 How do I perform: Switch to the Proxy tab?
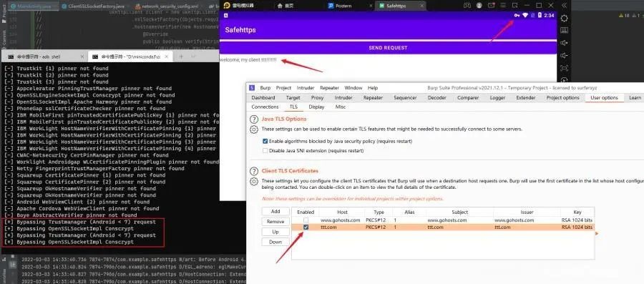317,98
